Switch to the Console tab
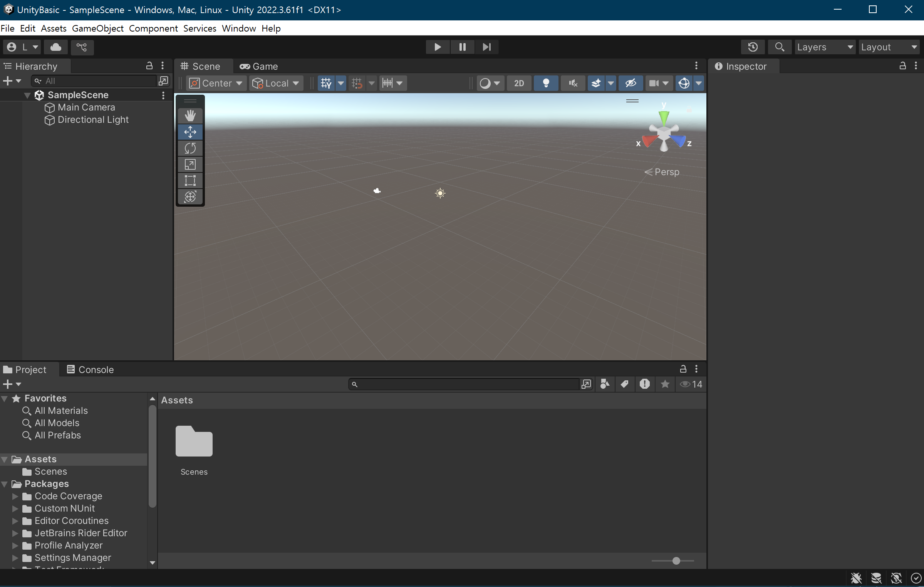 coord(91,370)
